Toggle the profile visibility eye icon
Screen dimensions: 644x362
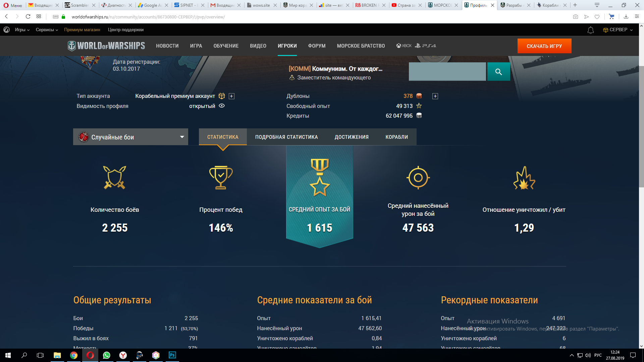[x=222, y=106]
